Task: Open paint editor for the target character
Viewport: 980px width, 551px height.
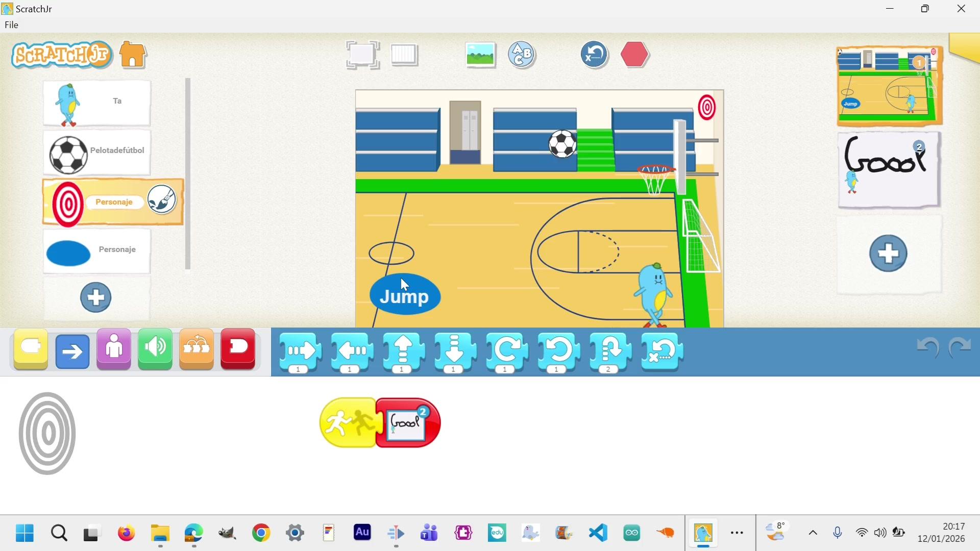Action: (x=162, y=199)
